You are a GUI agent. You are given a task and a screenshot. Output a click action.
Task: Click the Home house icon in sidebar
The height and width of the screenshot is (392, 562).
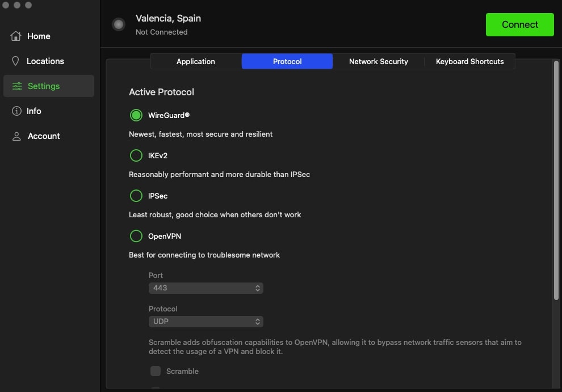coord(16,36)
